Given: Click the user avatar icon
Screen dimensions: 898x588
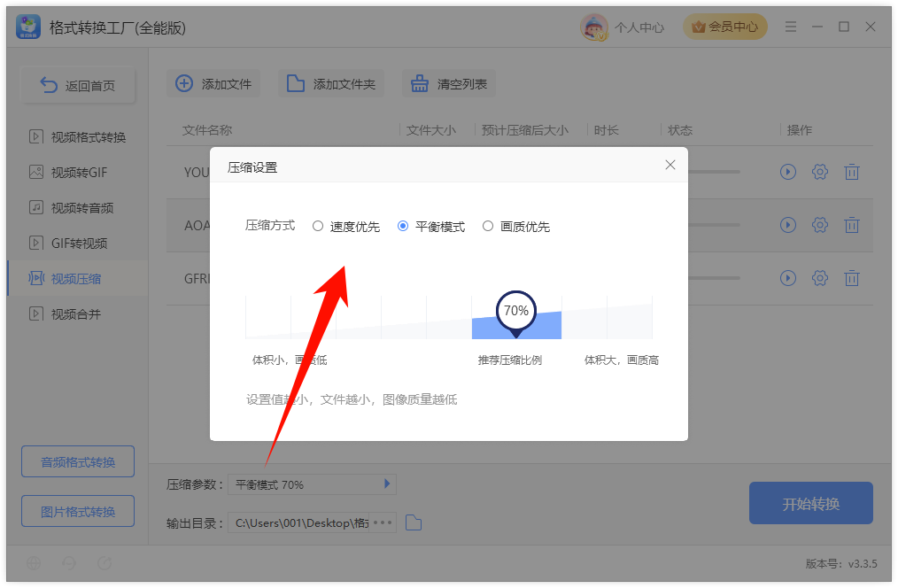Looking at the screenshot, I should 594,27.
